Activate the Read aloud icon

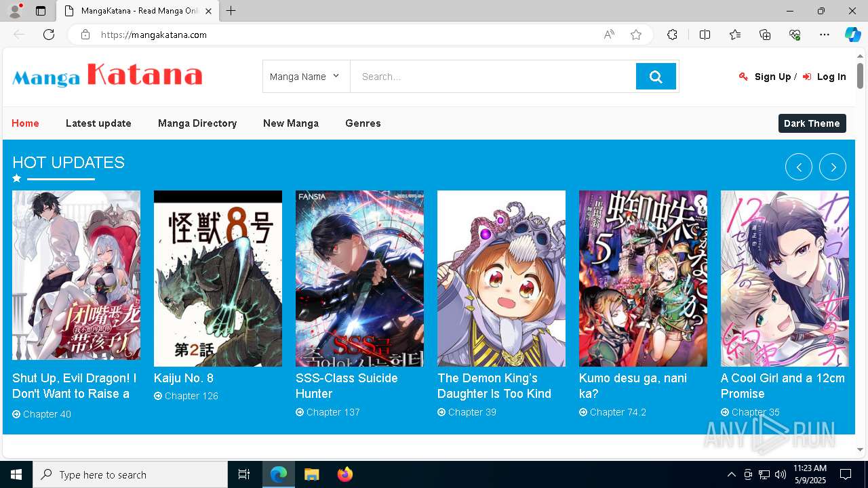(609, 35)
